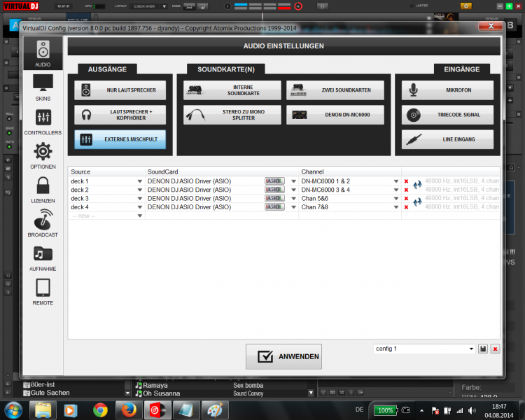This screenshot has width=525, height=420.
Task: Click the volume icon in system tray
Action: click(x=472, y=411)
